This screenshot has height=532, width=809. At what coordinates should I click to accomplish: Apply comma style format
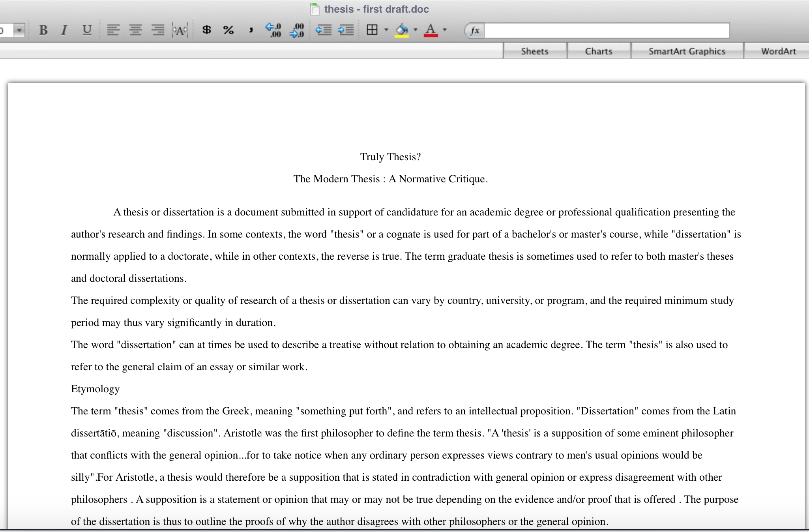pos(251,30)
